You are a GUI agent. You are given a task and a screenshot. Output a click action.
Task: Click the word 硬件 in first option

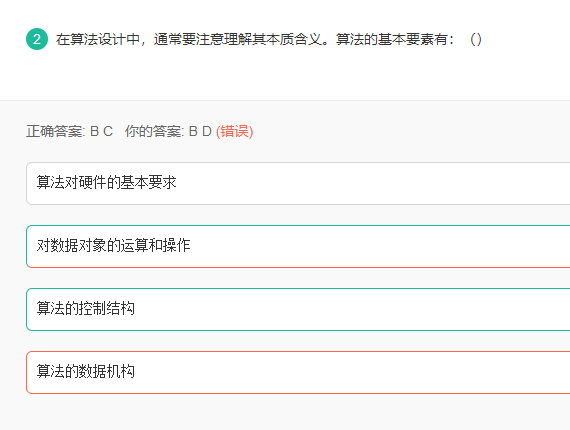tap(85, 182)
